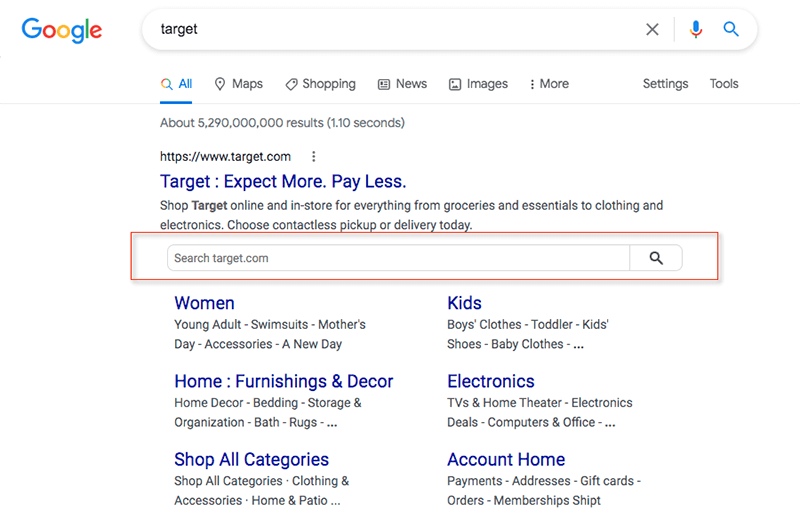Focus the Search target.com input box

(x=398, y=258)
